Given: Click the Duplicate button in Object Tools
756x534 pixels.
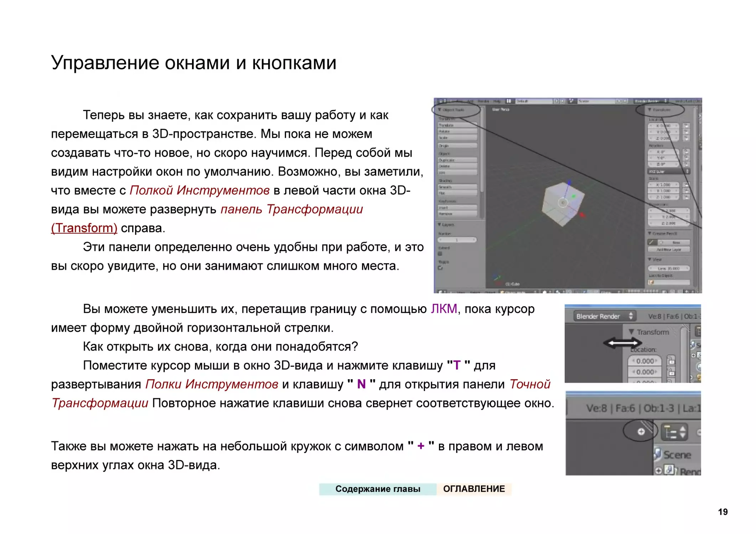Looking at the screenshot, I should 457,160.
